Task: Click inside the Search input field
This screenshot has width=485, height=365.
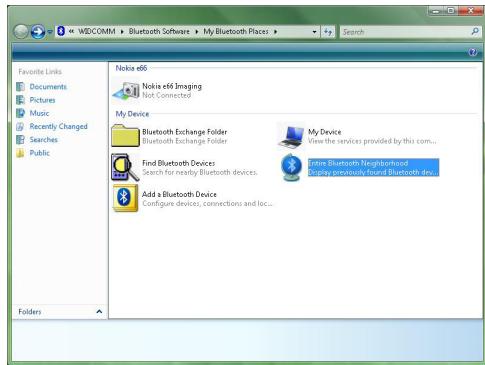Action: pyautogui.click(x=405, y=32)
